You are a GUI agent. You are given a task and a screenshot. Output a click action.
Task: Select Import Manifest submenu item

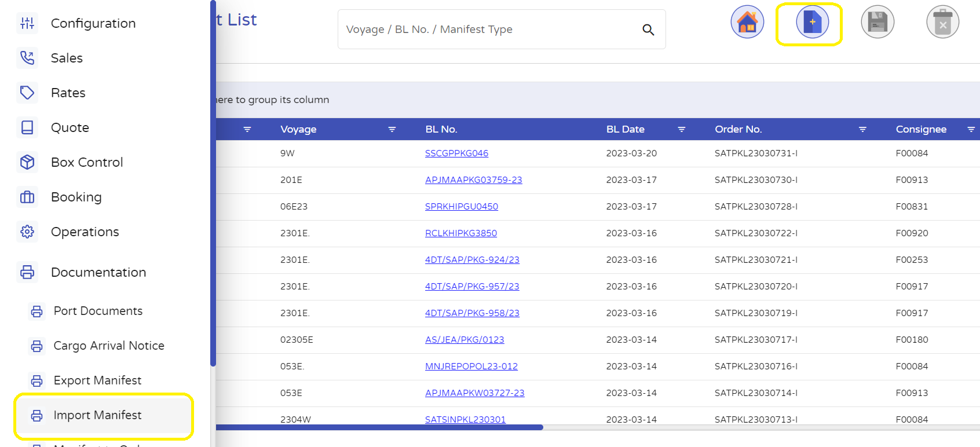(97, 415)
